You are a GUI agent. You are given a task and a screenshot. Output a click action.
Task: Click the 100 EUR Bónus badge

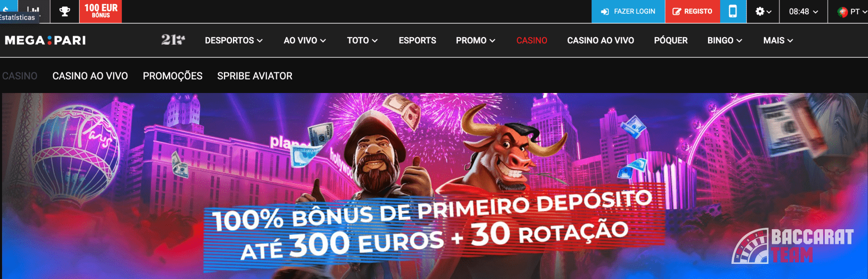coord(101,11)
